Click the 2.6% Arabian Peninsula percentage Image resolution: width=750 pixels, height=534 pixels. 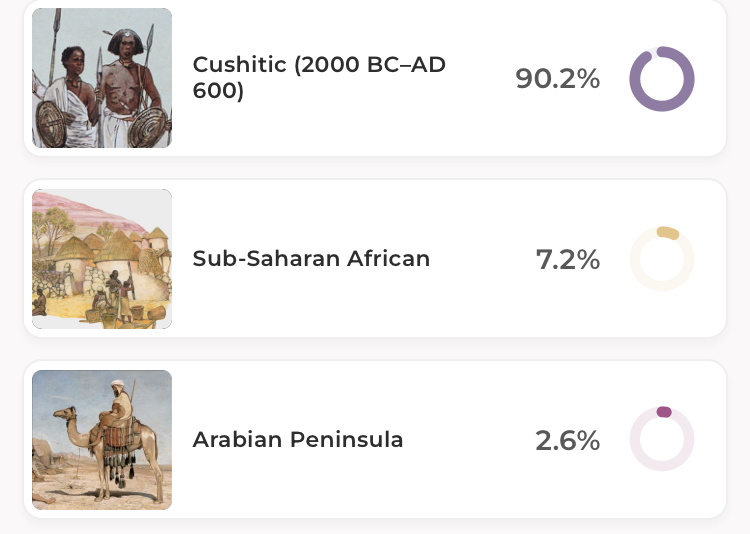tap(567, 441)
